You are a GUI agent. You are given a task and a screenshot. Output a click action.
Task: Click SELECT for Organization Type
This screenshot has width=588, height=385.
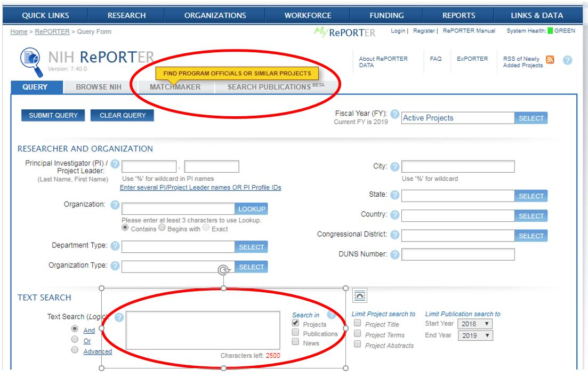tap(251, 267)
